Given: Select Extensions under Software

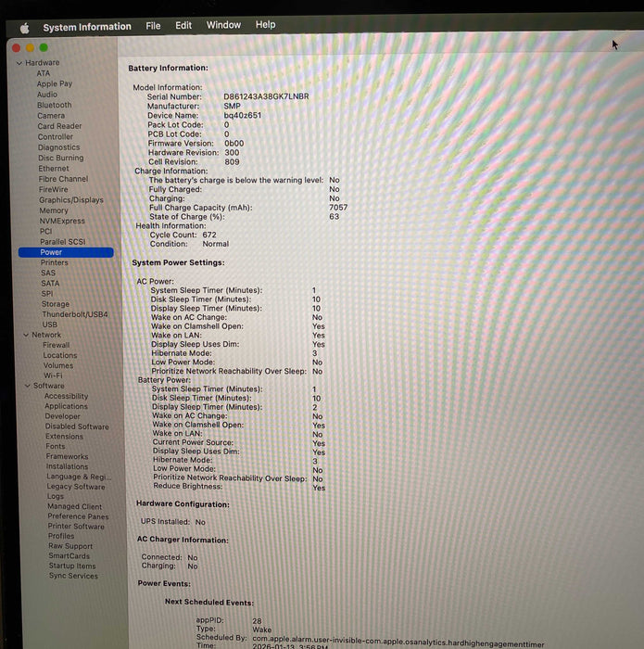Looking at the screenshot, I should click(x=64, y=437).
